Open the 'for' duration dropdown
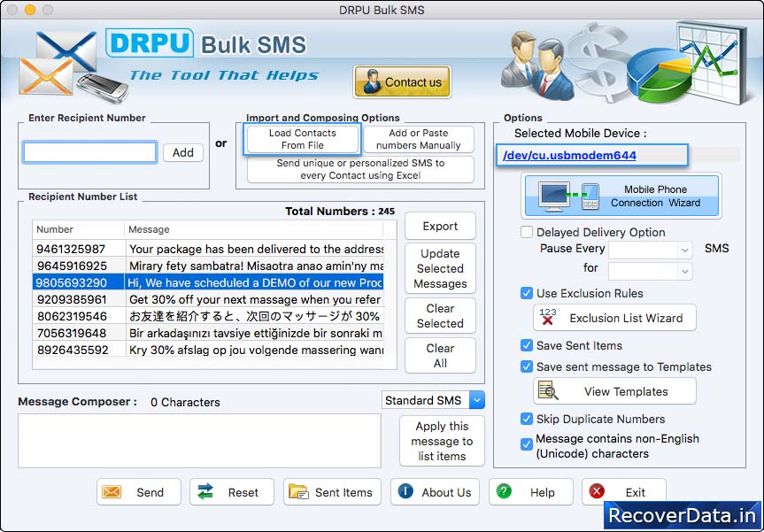Image resolution: width=764 pixels, height=532 pixels. (x=650, y=271)
